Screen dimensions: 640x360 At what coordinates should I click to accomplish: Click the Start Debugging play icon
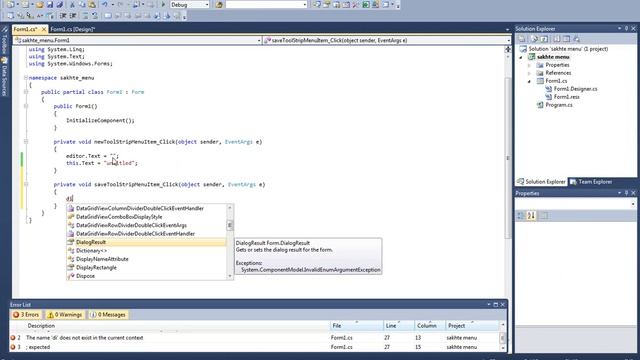[163, 5]
